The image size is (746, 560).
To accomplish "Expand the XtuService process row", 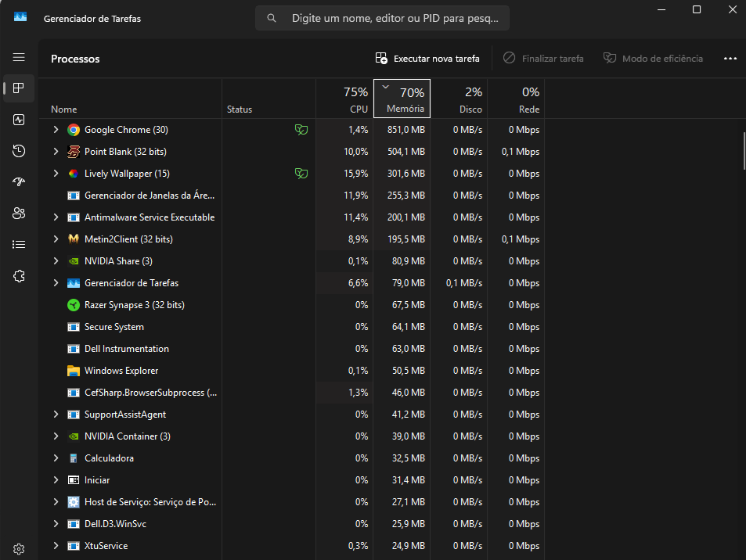I will 56,546.
